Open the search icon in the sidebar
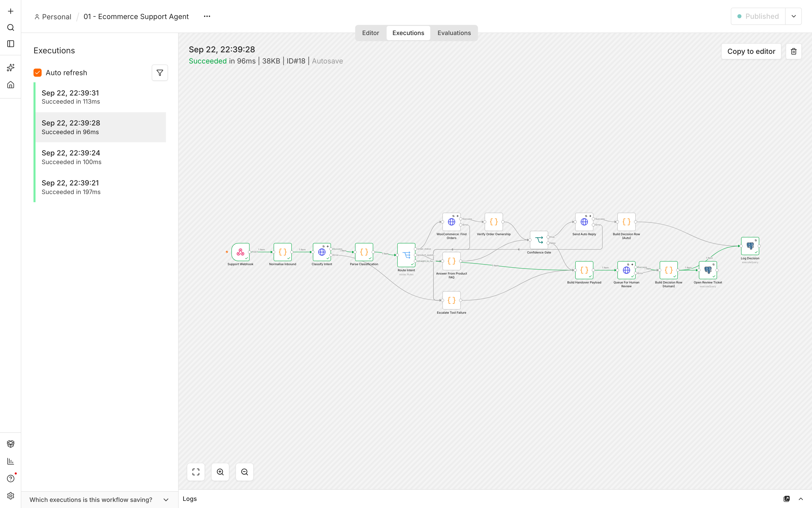This screenshot has height=508, width=812. 10,27
